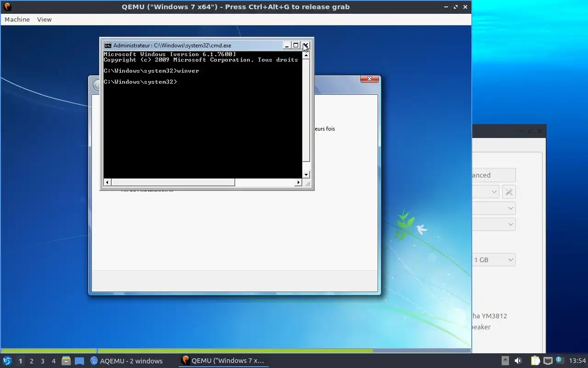Screen dimensions: 588x368
Task: Click the volume speaker tray icon
Action: pyautogui.click(x=518, y=361)
